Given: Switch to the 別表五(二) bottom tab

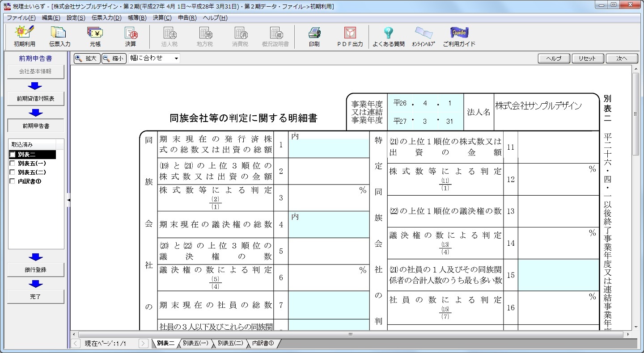Looking at the screenshot, I should (x=230, y=343).
